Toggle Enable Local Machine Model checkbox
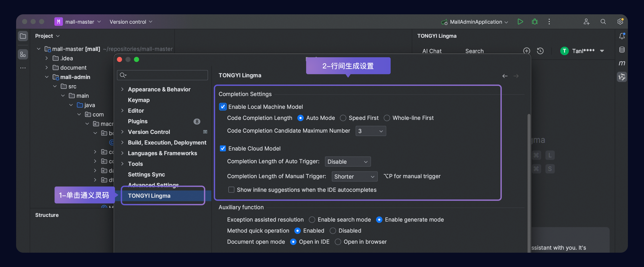This screenshot has height=267, width=644. [222, 107]
